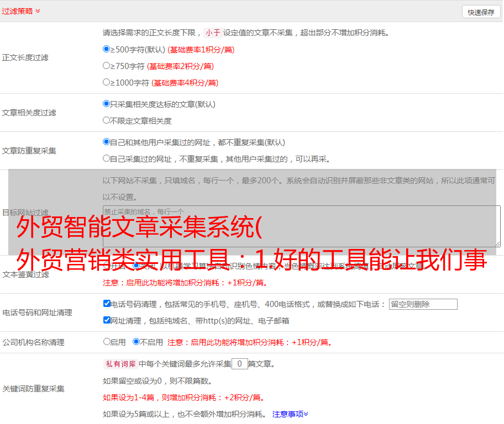Choose the ≥1000字符 length option

pyautogui.click(x=107, y=82)
